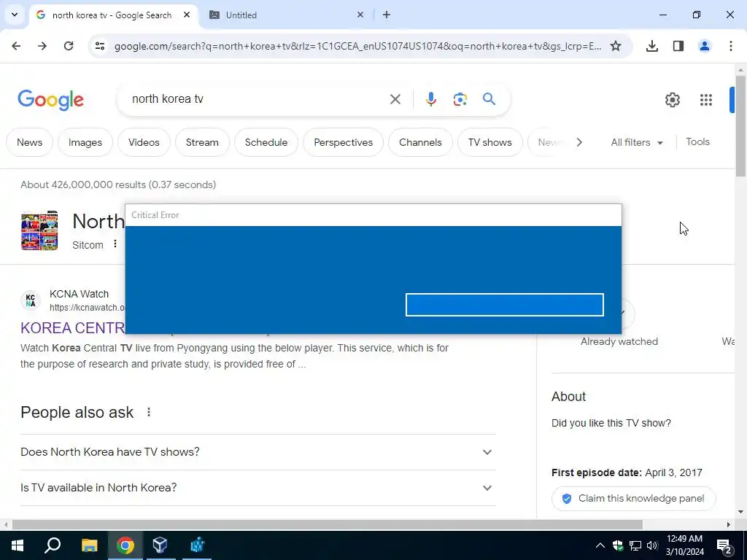The image size is (747, 560).
Task: Open the Google apps grid
Action: [706, 99]
